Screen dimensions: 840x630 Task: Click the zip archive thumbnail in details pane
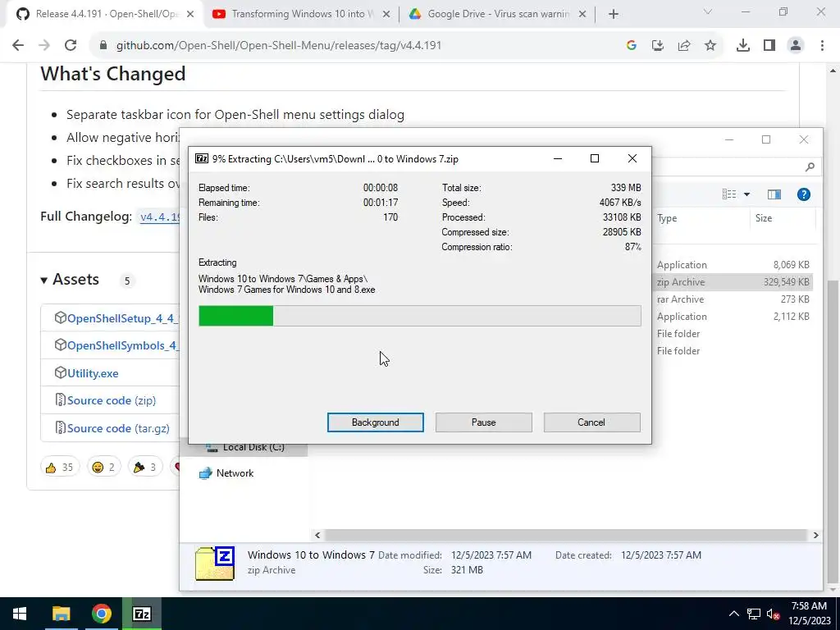(x=216, y=563)
